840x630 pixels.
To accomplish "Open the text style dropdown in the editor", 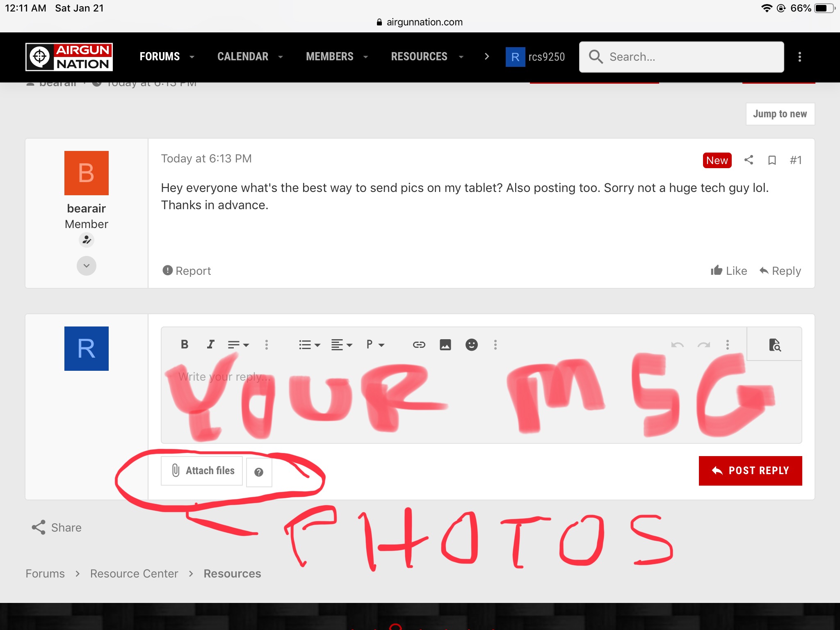I will click(x=238, y=345).
